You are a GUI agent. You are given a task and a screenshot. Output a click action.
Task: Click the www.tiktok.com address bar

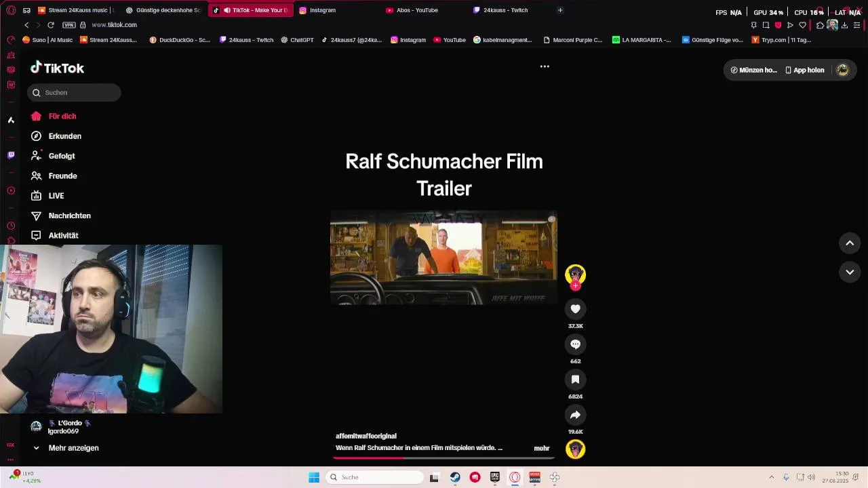tap(114, 25)
